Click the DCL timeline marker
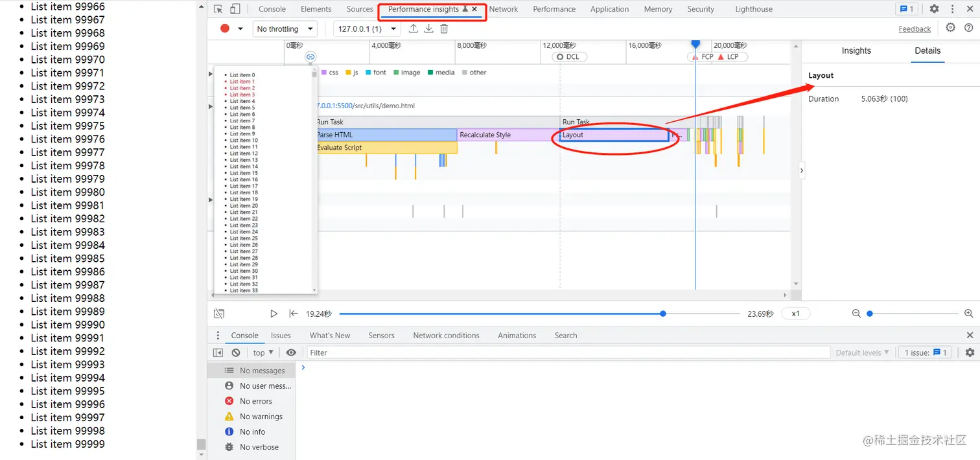 pos(570,57)
